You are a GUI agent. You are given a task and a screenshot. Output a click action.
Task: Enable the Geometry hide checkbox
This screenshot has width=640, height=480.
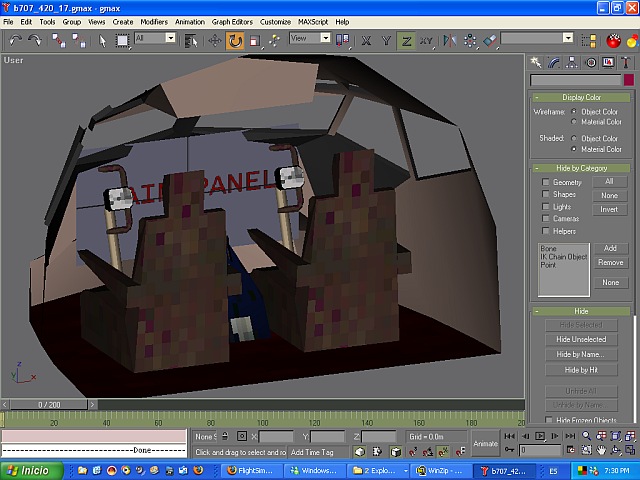pyautogui.click(x=546, y=183)
